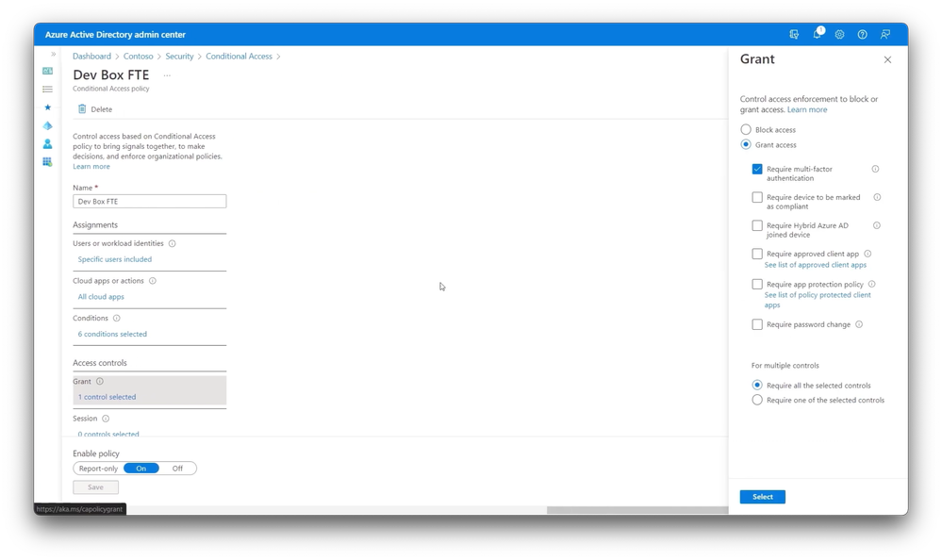Open the help question mark icon

(x=862, y=35)
